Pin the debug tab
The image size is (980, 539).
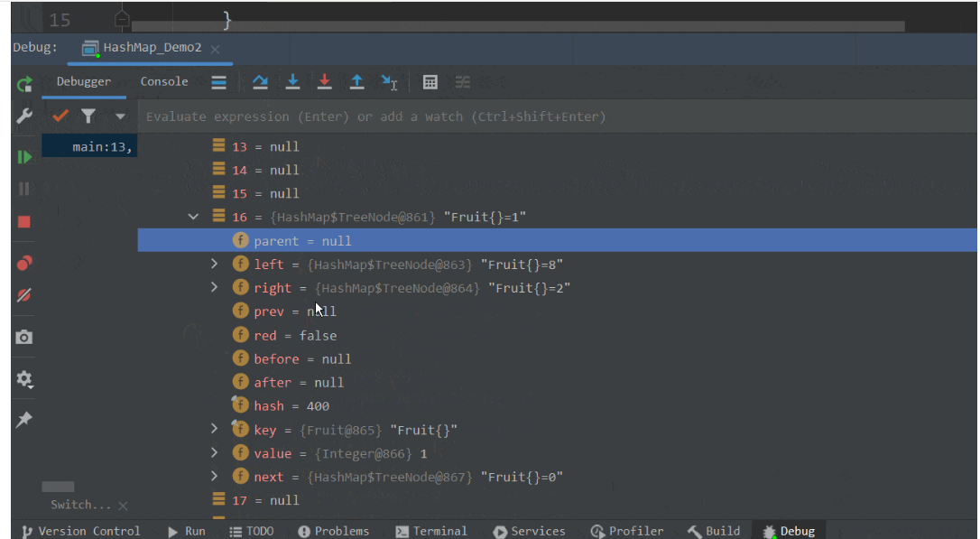(x=24, y=419)
